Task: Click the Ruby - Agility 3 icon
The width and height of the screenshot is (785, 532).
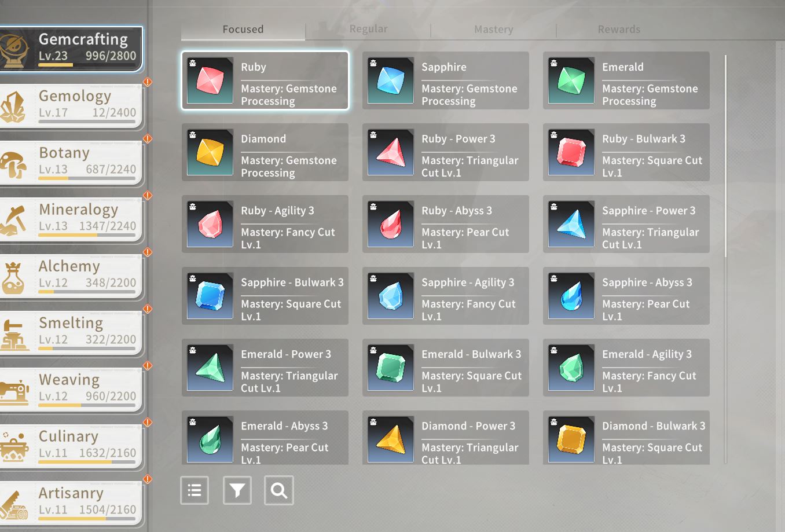Action: 210,224
